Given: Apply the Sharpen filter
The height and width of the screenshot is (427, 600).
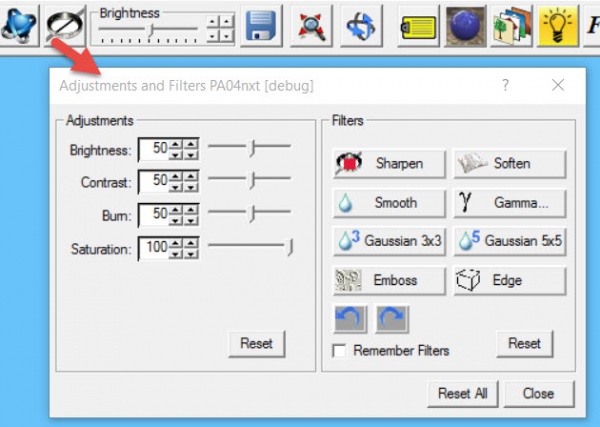Looking at the screenshot, I should coord(389,164).
